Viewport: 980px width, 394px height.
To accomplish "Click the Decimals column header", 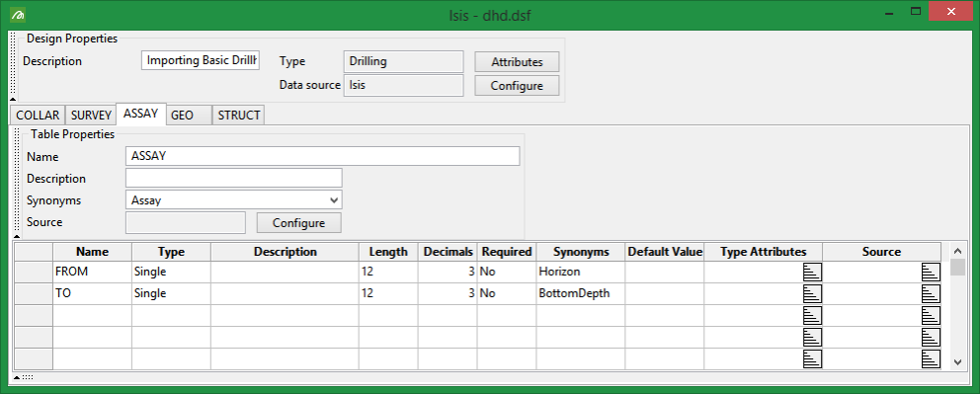I will [x=448, y=252].
